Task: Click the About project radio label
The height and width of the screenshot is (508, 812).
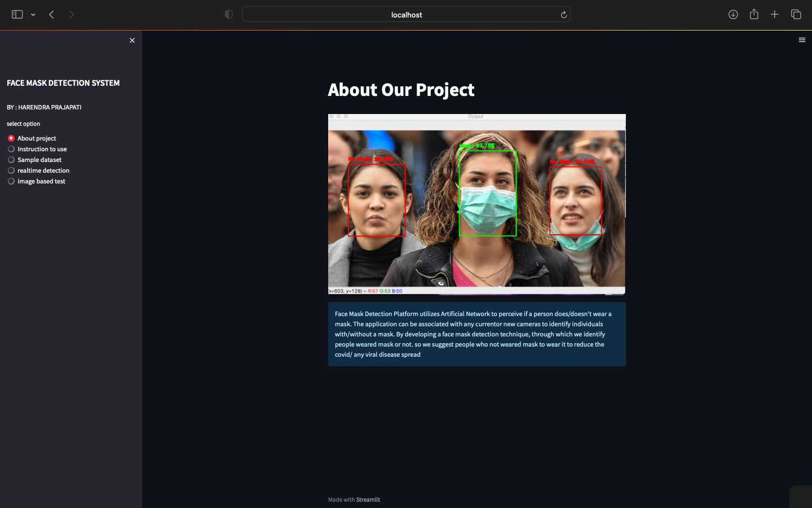Action: pyautogui.click(x=37, y=138)
